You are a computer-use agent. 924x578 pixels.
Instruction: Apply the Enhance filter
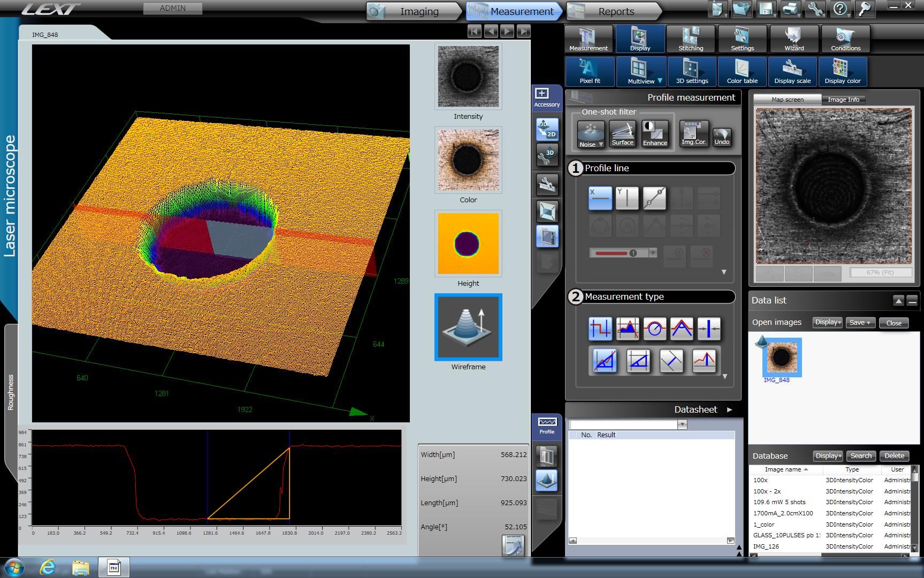tap(655, 134)
